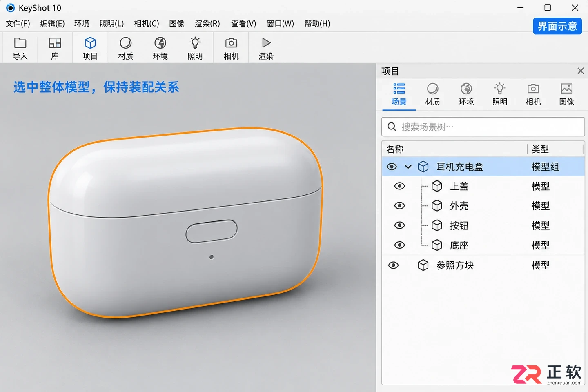Close the 项目 panel
This screenshot has width=588, height=392.
point(580,71)
